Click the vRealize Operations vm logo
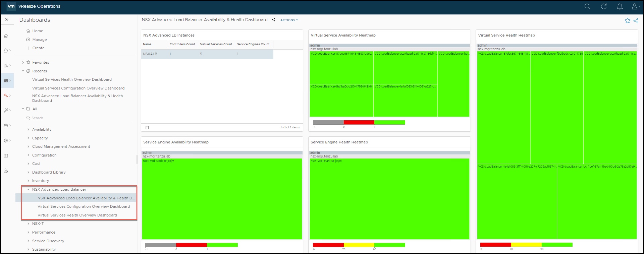 click(11, 6)
